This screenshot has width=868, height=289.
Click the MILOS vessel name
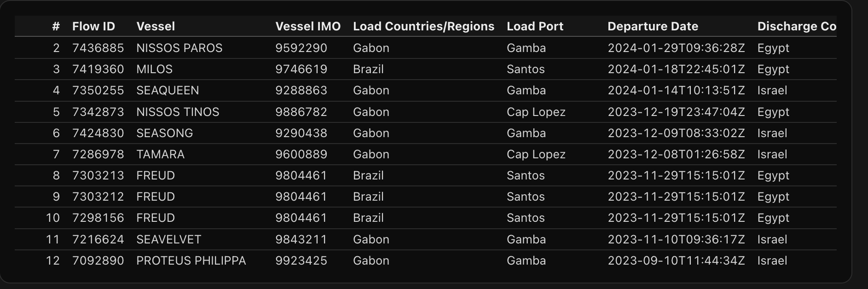pyautogui.click(x=155, y=69)
